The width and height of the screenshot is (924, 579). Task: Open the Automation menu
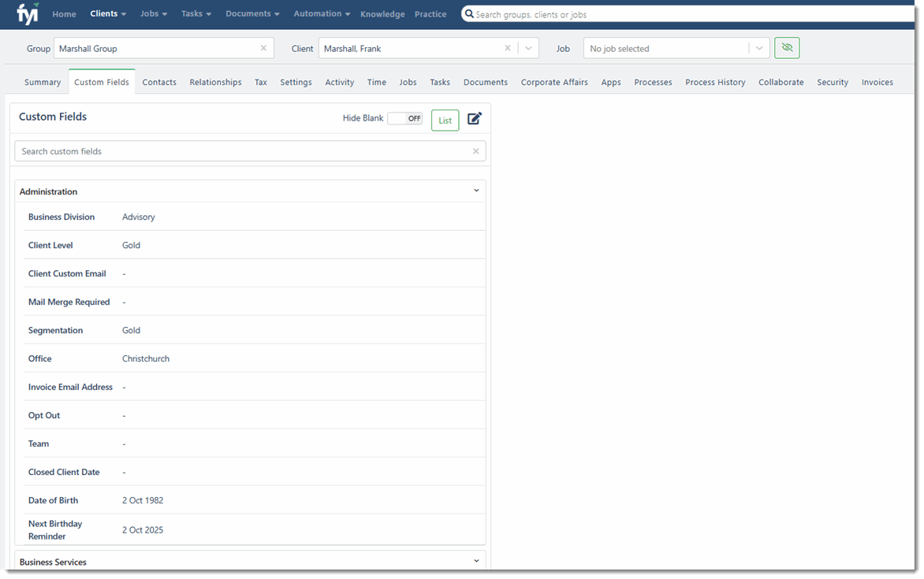point(322,13)
